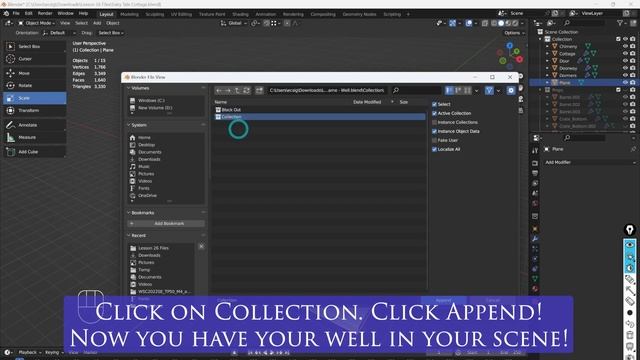
Task: Click the File View path field
Action: pos(327,90)
